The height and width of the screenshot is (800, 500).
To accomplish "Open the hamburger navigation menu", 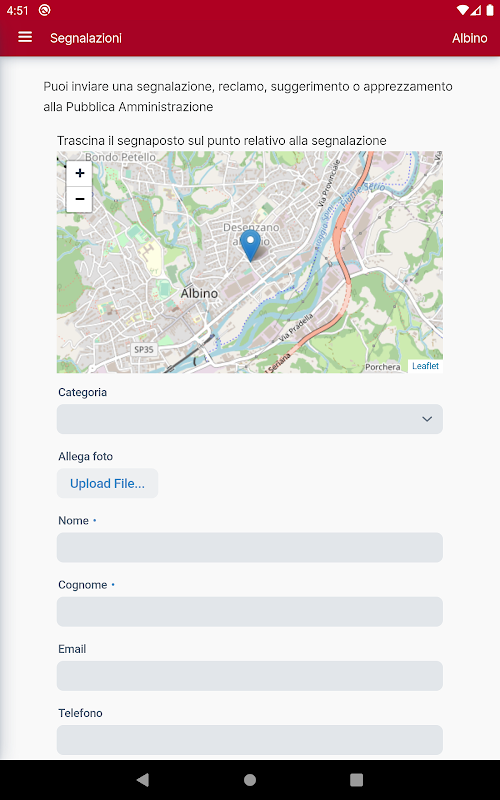I will click(25, 37).
